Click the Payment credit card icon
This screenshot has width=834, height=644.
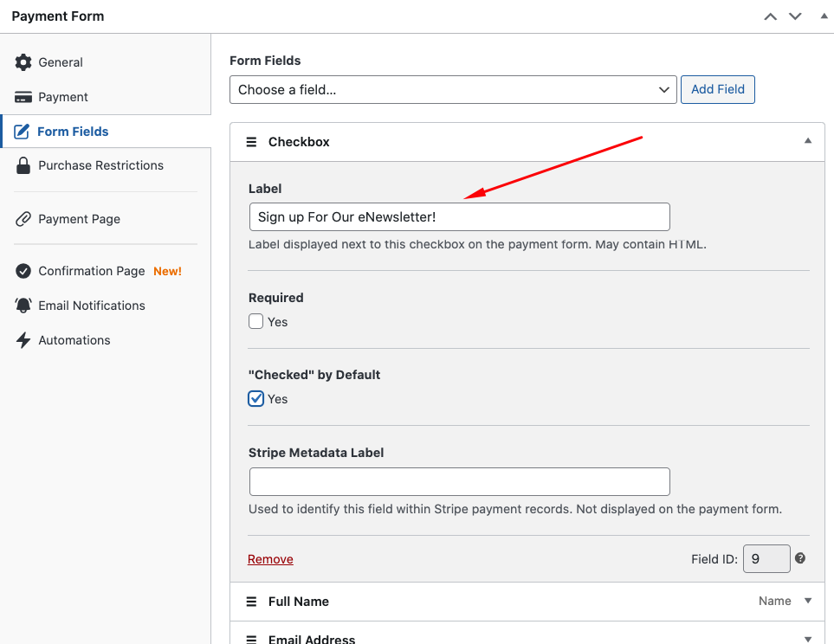[23, 97]
